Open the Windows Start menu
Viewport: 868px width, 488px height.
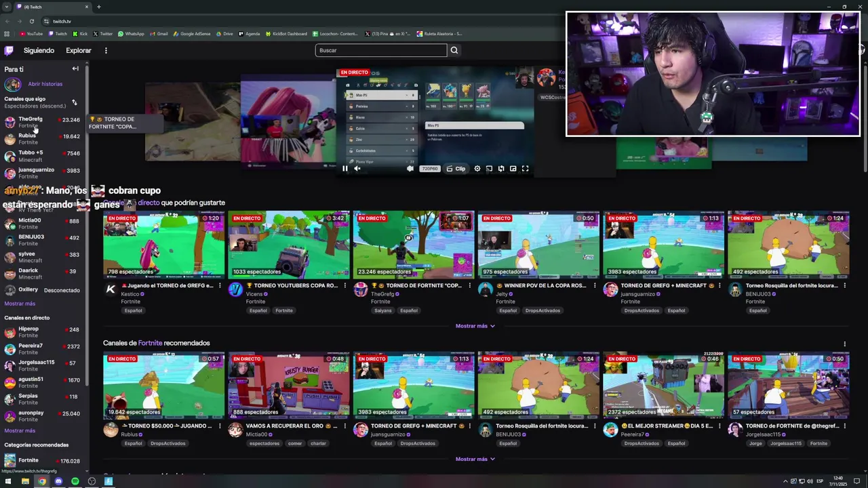8,481
